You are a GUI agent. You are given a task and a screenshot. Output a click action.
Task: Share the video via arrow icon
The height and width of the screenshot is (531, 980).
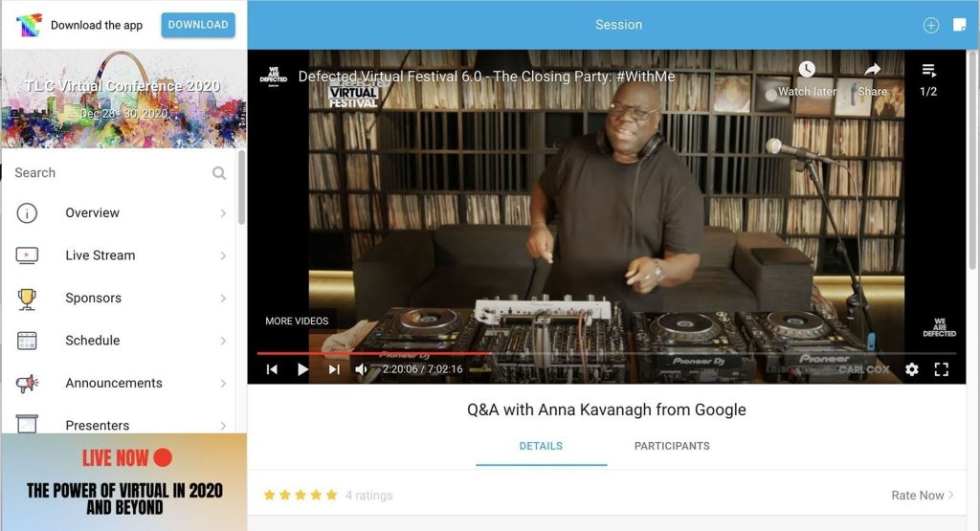[873, 69]
